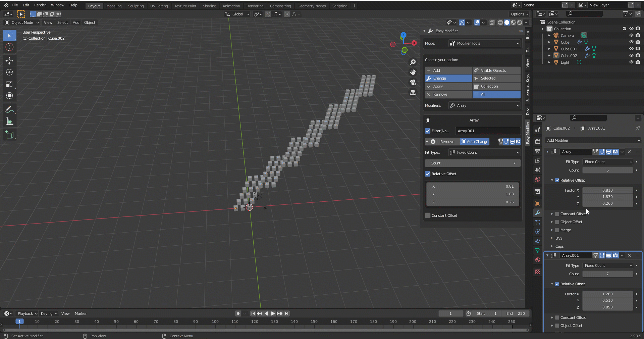The height and width of the screenshot is (339, 644).
Task: Switch to the Shading workspace tab
Action: pos(209,6)
